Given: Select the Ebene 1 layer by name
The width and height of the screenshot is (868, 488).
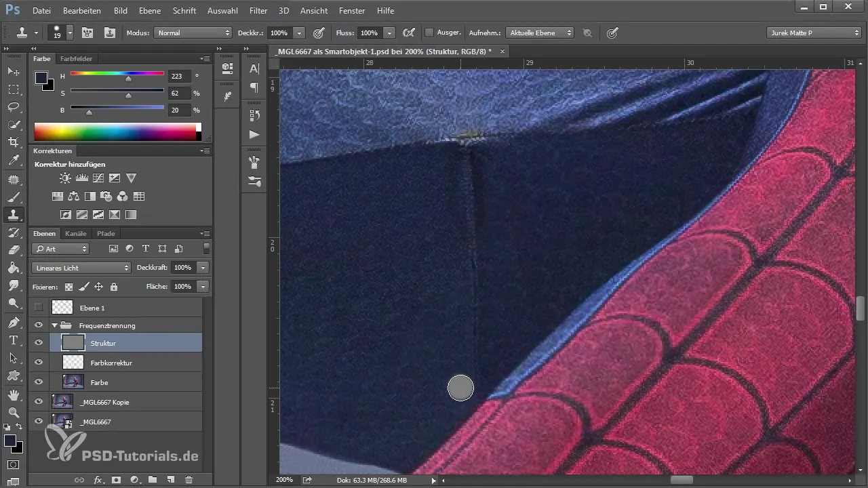Looking at the screenshot, I should click(x=92, y=308).
